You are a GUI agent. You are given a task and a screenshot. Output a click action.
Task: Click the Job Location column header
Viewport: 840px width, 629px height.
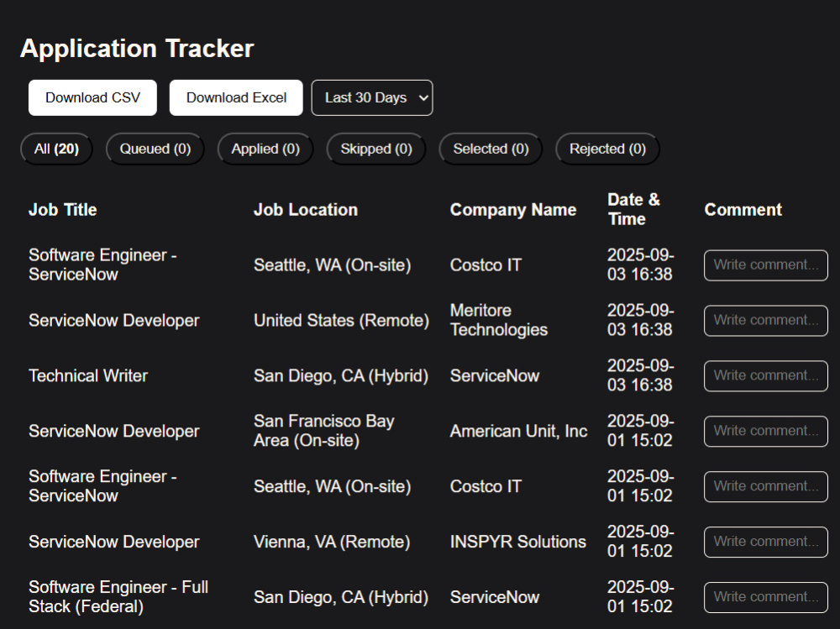(306, 209)
